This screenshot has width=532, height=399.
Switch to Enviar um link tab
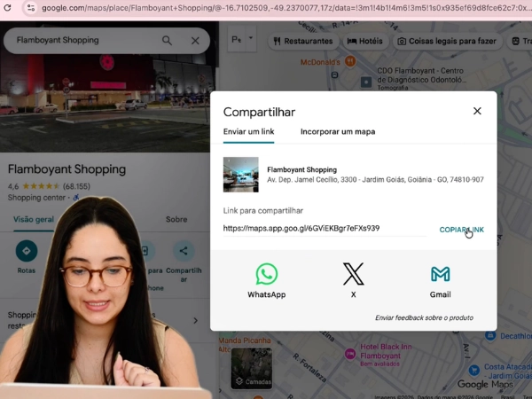click(248, 131)
